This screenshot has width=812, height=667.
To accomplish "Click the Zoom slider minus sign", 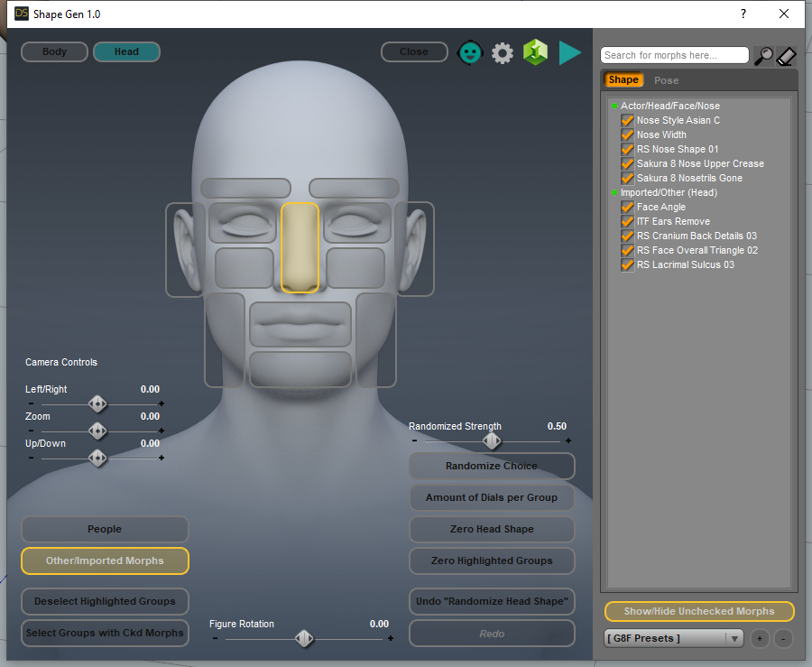I will pyautogui.click(x=31, y=431).
